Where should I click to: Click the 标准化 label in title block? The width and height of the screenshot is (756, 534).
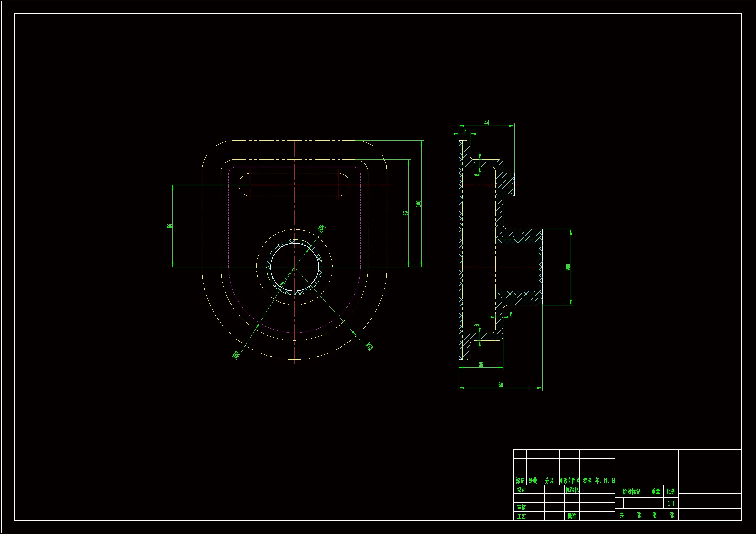click(572, 490)
